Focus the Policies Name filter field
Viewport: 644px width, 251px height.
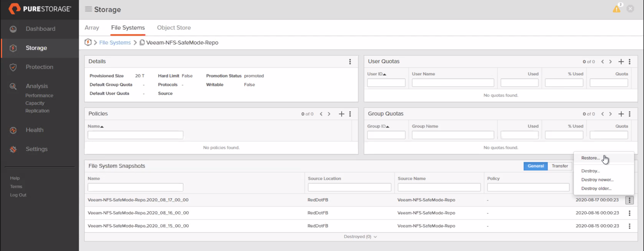(135, 135)
